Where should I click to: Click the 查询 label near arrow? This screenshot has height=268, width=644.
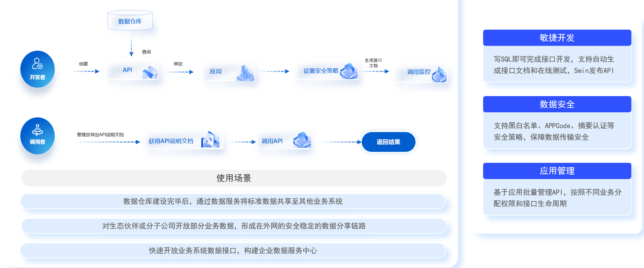click(x=146, y=52)
